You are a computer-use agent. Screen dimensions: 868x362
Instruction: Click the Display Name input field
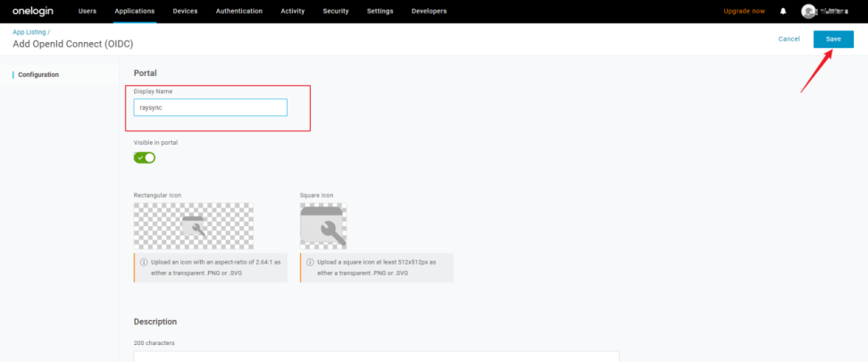[x=210, y=107]
